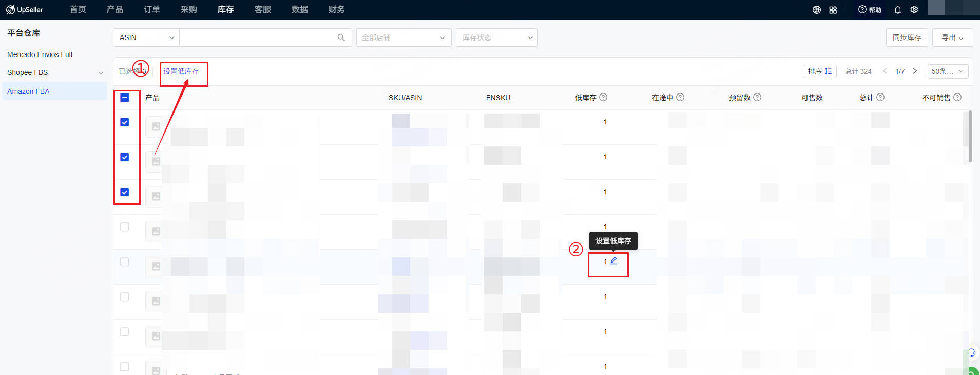Open the apps grid icon
Image resolution: width=980 pixels, height=375 pixels.
[x=833, y=10]
